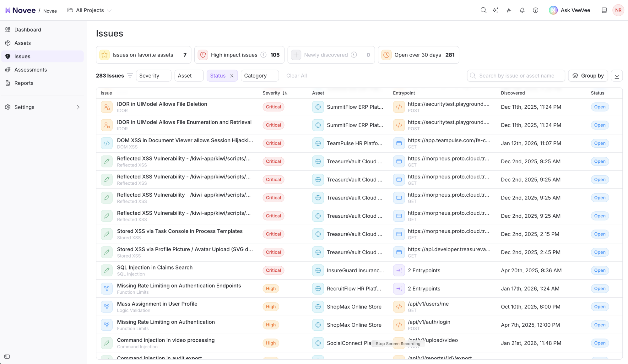This screenshot has height=364, width=628.
Task: Open Assessments in sidebar
Action: click(43, 70)
